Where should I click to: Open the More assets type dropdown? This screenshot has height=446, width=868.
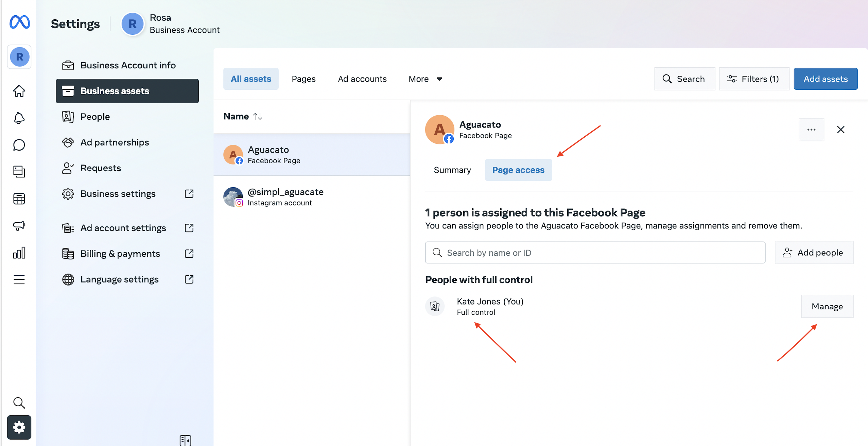(424, 79)
